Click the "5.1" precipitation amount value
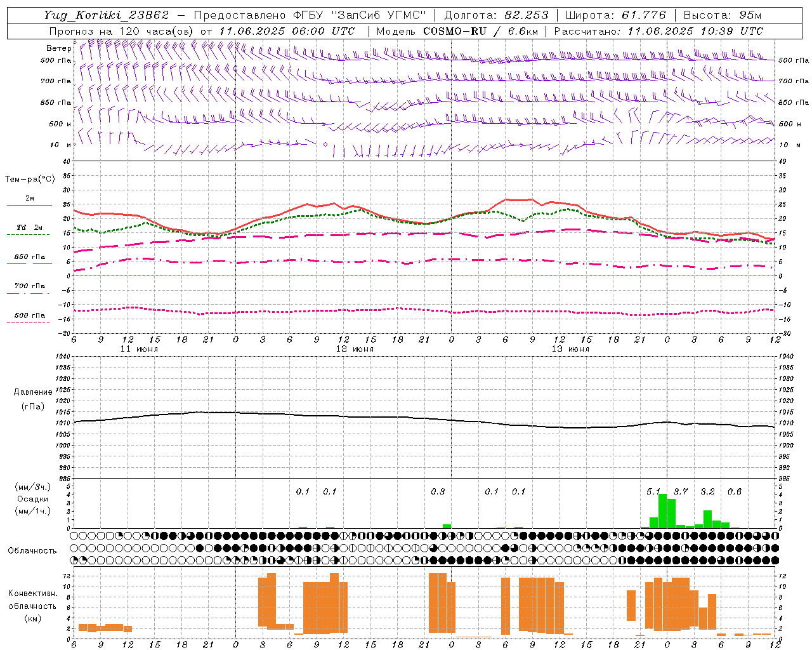812x650 pixels. coord(653,492)
